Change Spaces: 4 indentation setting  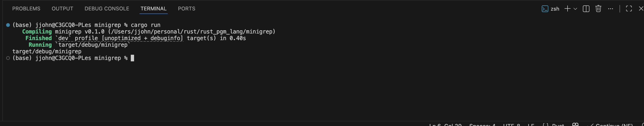pyautogui.click(x=482, y=125)
